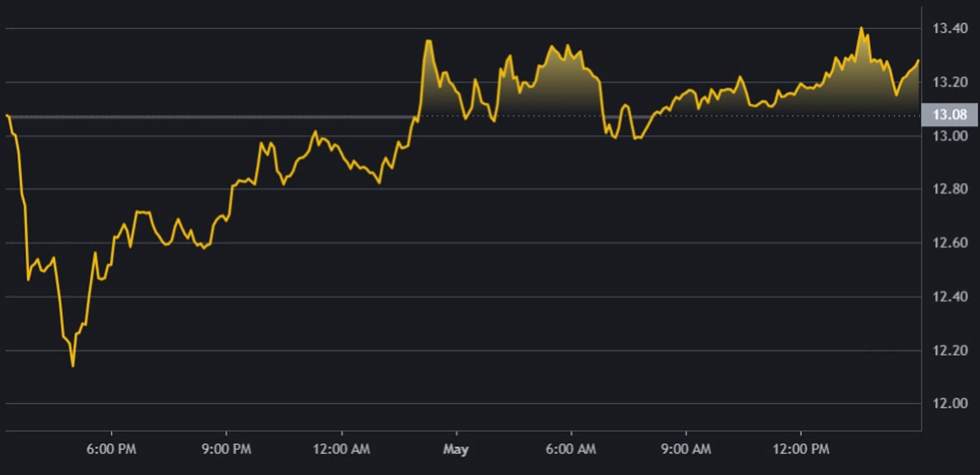This screenshot has height=475, width=980.
Task: Select the 12:00 AM time axis label
Action: (x=341, y=449)
